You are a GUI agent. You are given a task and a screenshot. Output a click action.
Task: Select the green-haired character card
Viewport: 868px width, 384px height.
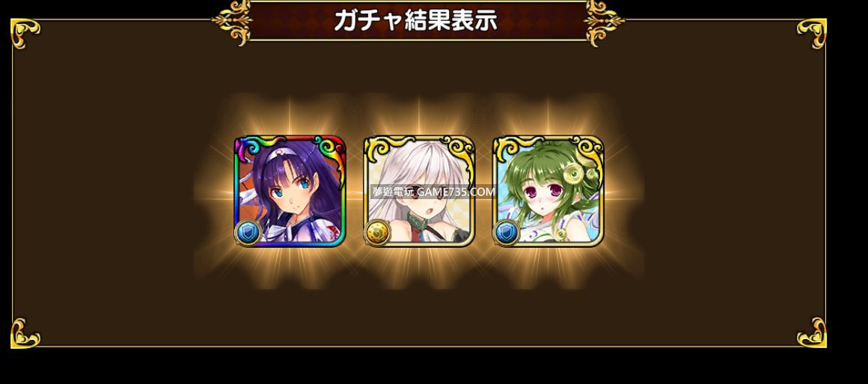[x=548, y=191]
